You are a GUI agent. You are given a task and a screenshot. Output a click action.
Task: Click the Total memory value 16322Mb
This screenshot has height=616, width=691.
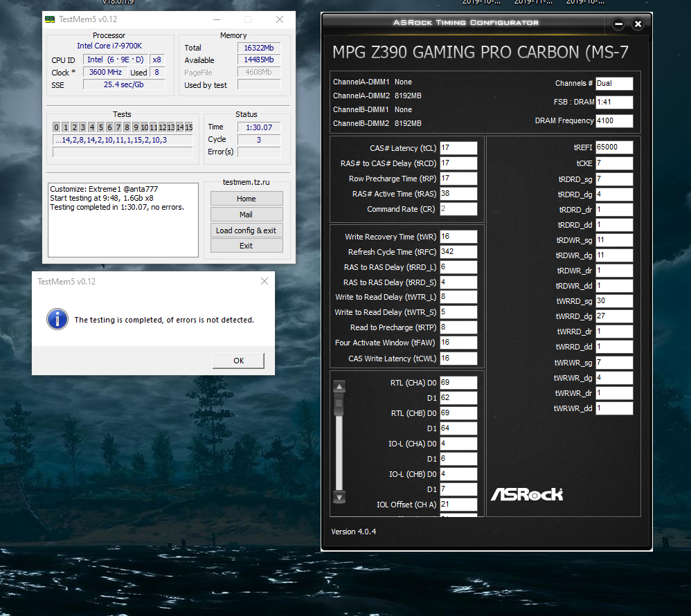point(259,48)
